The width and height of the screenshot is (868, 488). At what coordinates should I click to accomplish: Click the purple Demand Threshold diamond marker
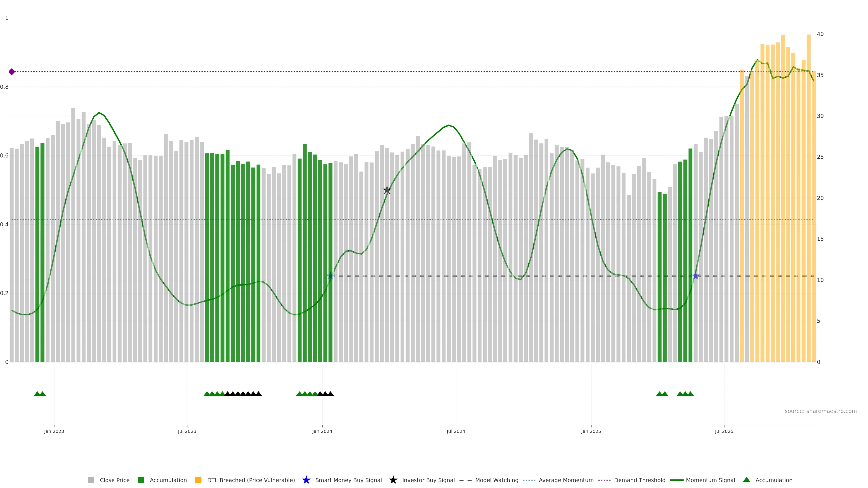click(x=12, y=72)
